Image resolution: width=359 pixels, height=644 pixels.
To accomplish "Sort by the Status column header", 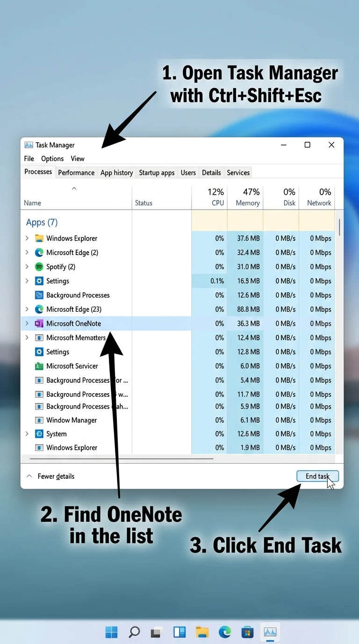I will [144, 203].
